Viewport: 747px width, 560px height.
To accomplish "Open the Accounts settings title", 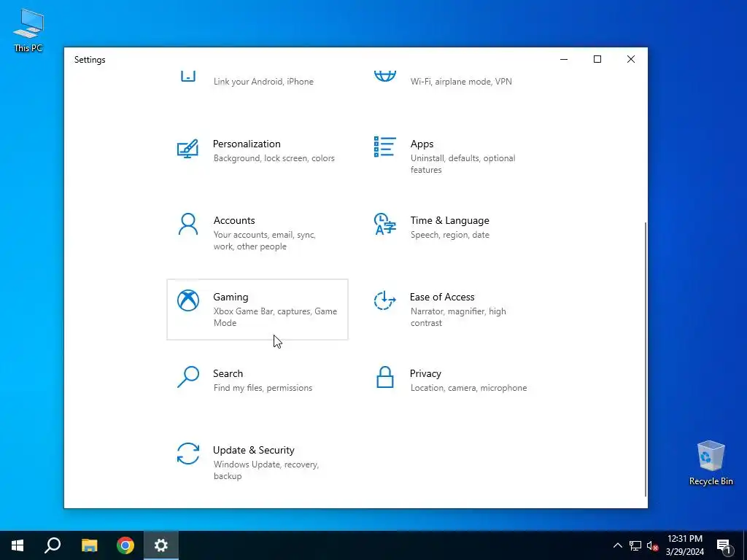I will [234, 220].
